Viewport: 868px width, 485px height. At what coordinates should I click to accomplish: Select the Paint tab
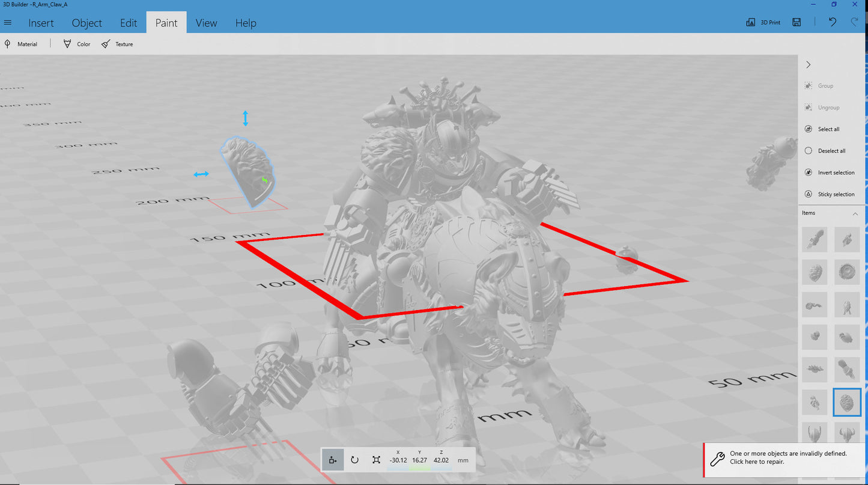166,23
